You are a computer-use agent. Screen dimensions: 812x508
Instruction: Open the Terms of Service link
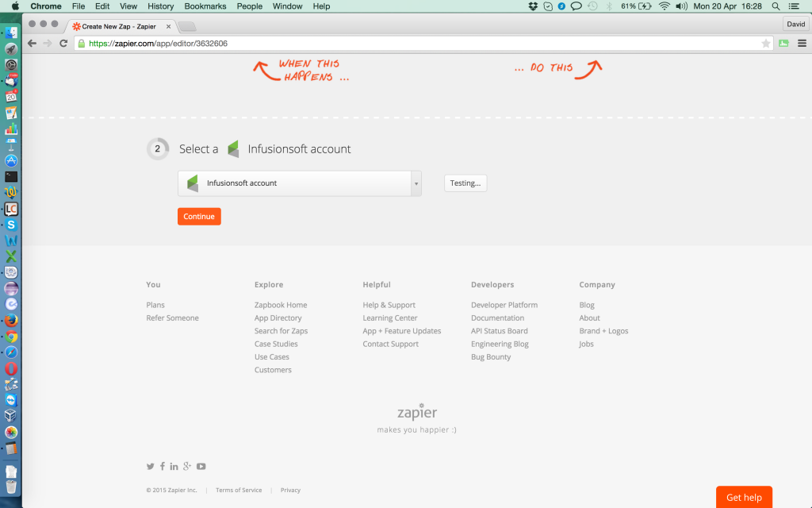click(x=239, y=490)
